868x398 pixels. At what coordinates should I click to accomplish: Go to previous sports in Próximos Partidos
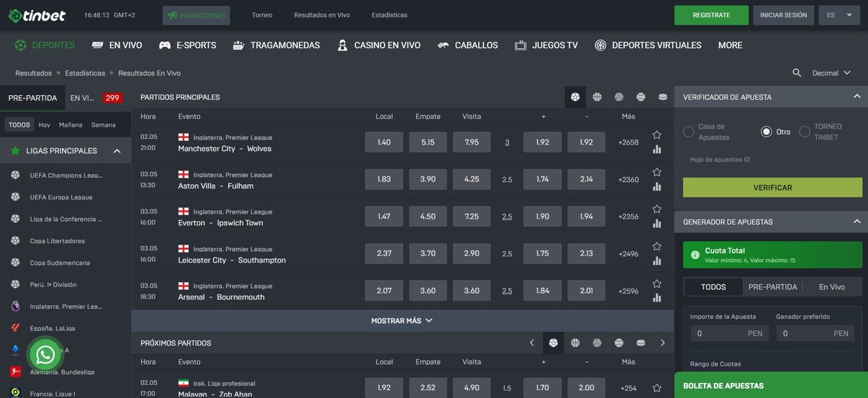(532, 343)
